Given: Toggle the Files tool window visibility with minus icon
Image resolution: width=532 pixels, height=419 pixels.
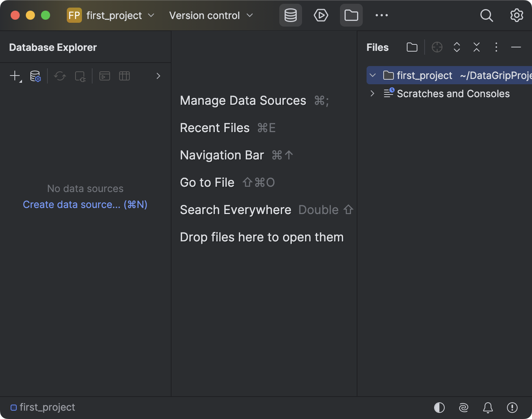Looking at the screenshot, I should (x=516, y=47).
